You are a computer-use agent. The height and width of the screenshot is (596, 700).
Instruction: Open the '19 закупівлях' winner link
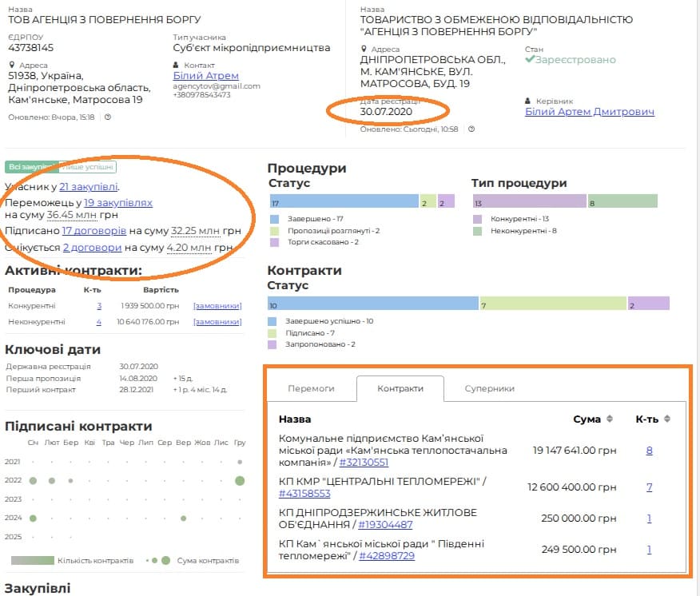118,203
